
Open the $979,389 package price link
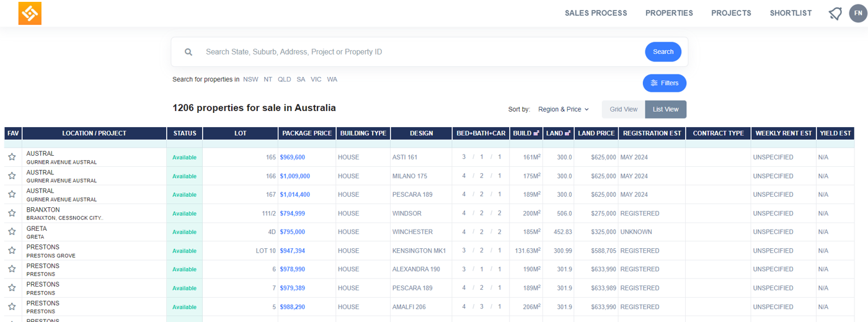click(x=292, y=288)
